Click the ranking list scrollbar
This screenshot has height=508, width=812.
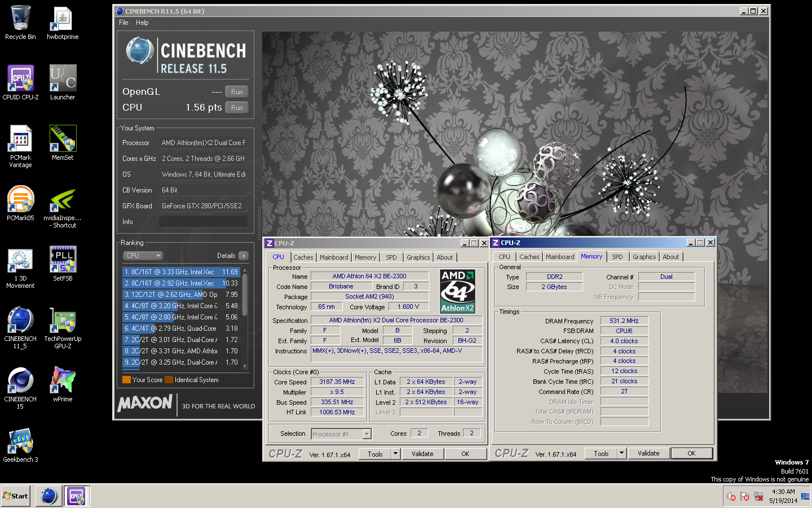click(245, 317)
